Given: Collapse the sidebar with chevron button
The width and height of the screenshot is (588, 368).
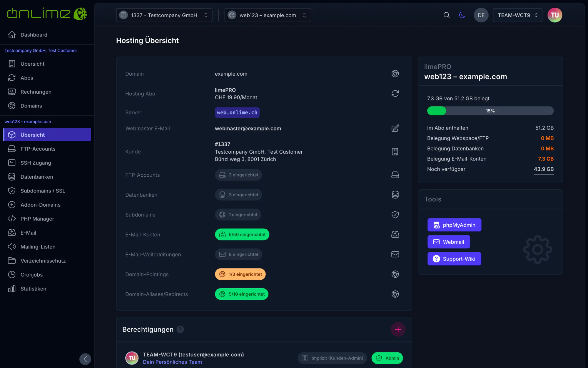Looking at the screenshot, I should click(x=85, y=359).
